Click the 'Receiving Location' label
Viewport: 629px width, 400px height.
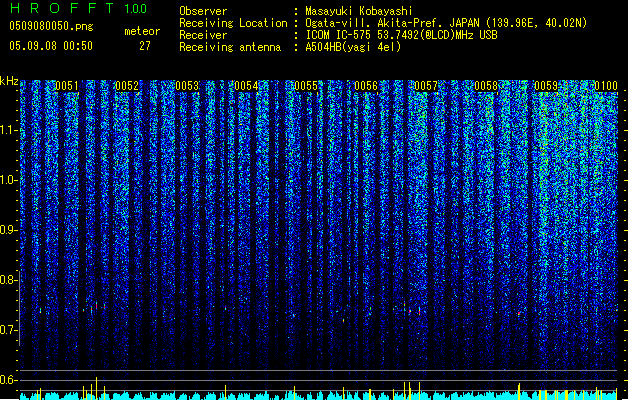233,23
